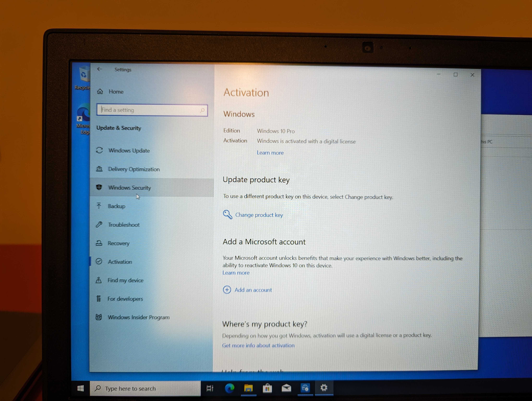Click the Windows Update refresh arrows icon
This screenshot has width=532, height=401.
pos(100,150)
